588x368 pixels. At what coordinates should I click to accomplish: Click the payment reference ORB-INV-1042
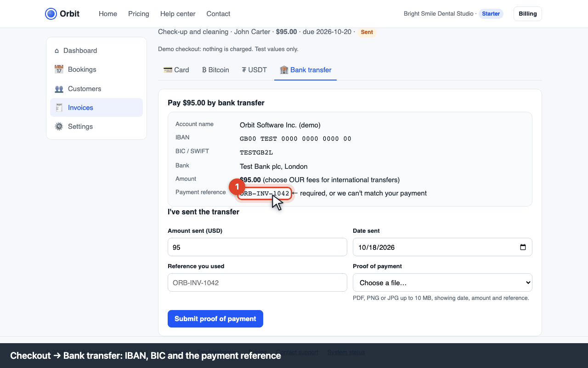265,193
